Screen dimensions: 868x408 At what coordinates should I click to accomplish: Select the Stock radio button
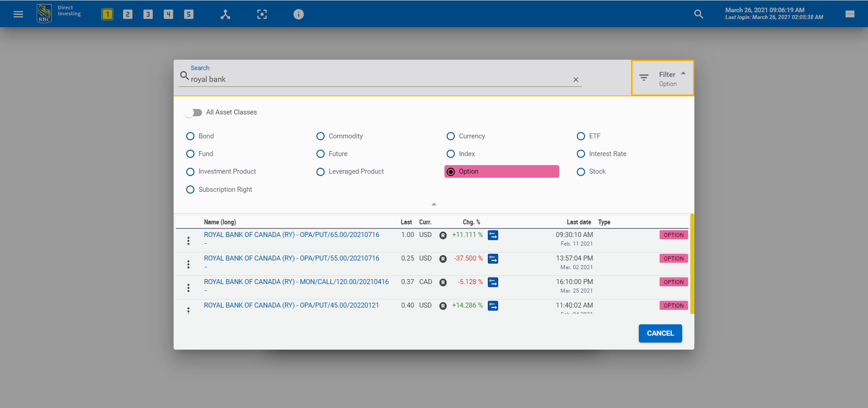(x=581, y=172)
